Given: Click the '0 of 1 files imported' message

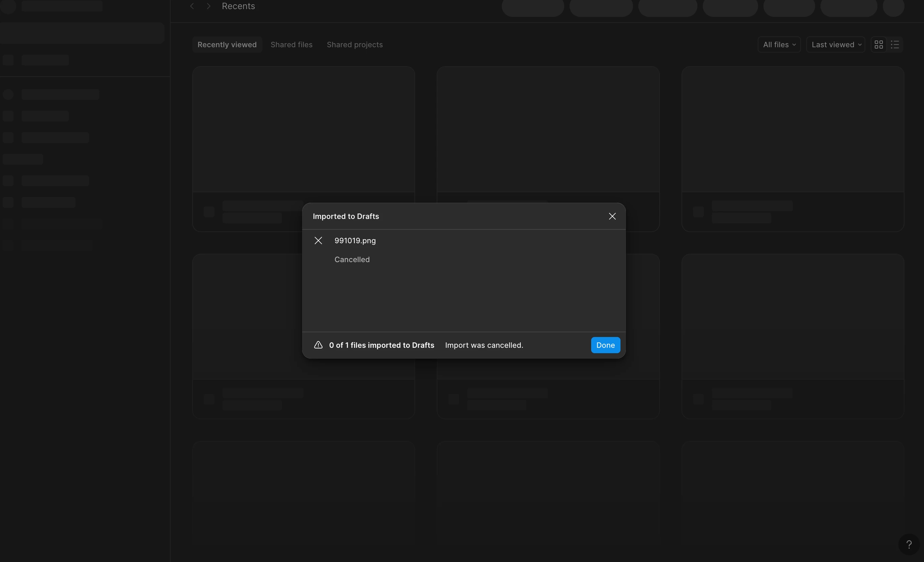Looking at the screenshot, I should (x=381, y=345).
